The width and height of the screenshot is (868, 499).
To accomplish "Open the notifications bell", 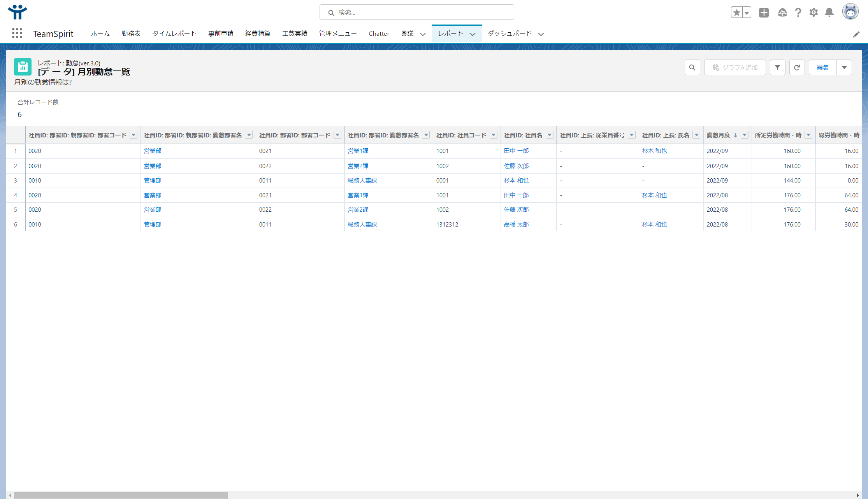I will (x=829, y=12).
